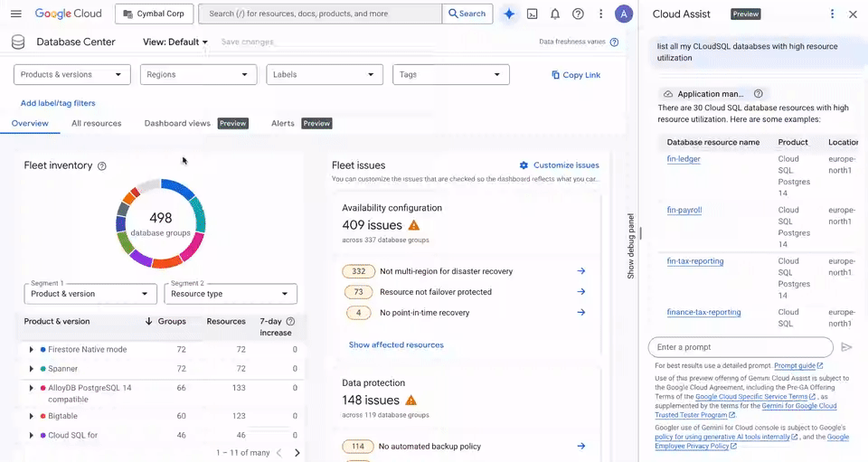Screen dimensions: 868x462
Task: Click the Google Cloud logo
Action: click(x=68, y=14)
